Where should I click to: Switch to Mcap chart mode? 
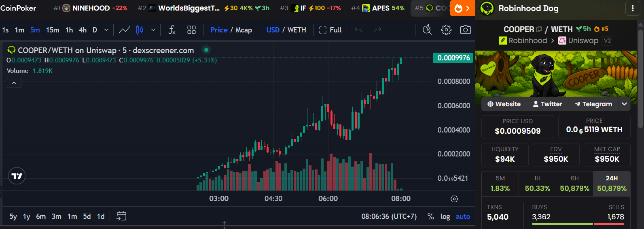pos(244,30)
